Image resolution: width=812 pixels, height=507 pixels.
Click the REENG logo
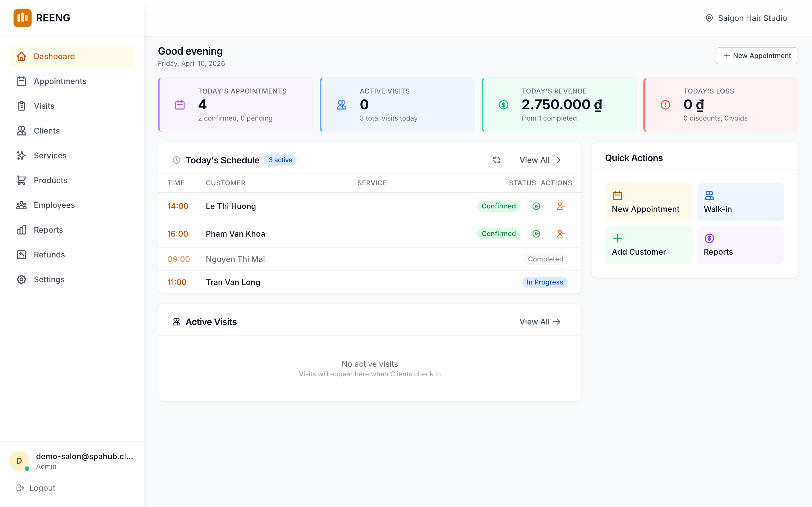pyautogui.click(x=42, y=18)
